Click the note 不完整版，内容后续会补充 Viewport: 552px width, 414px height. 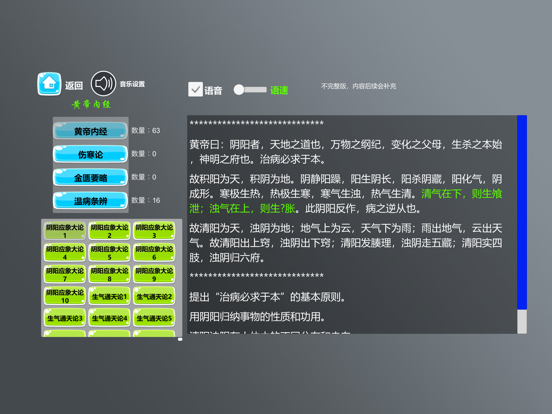[358, 86]
